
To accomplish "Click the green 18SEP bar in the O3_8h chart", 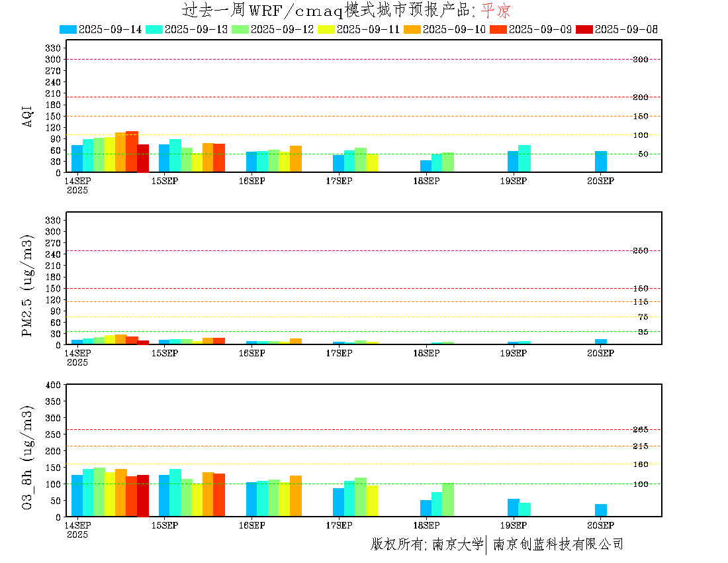I will tap(448, 500).
